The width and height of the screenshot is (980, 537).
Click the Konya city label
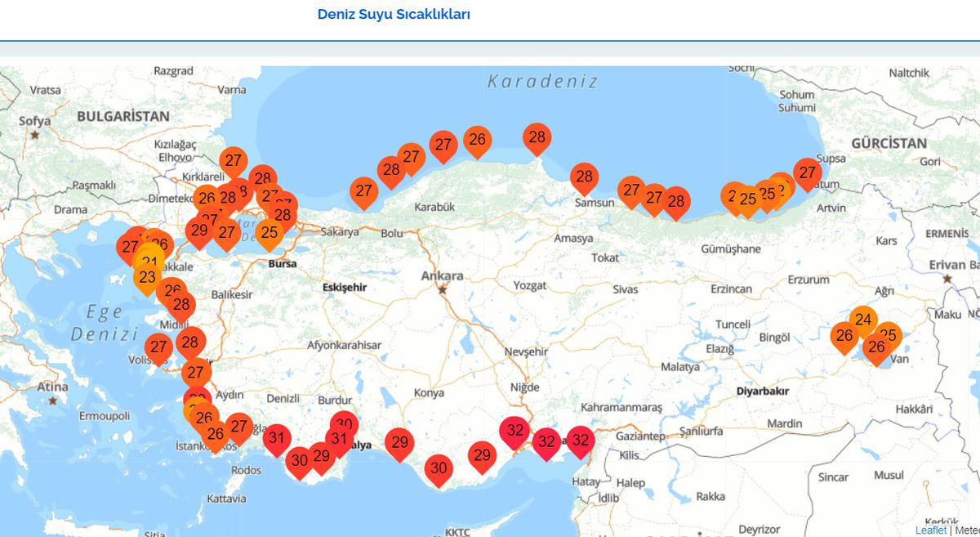click(429, 393)
